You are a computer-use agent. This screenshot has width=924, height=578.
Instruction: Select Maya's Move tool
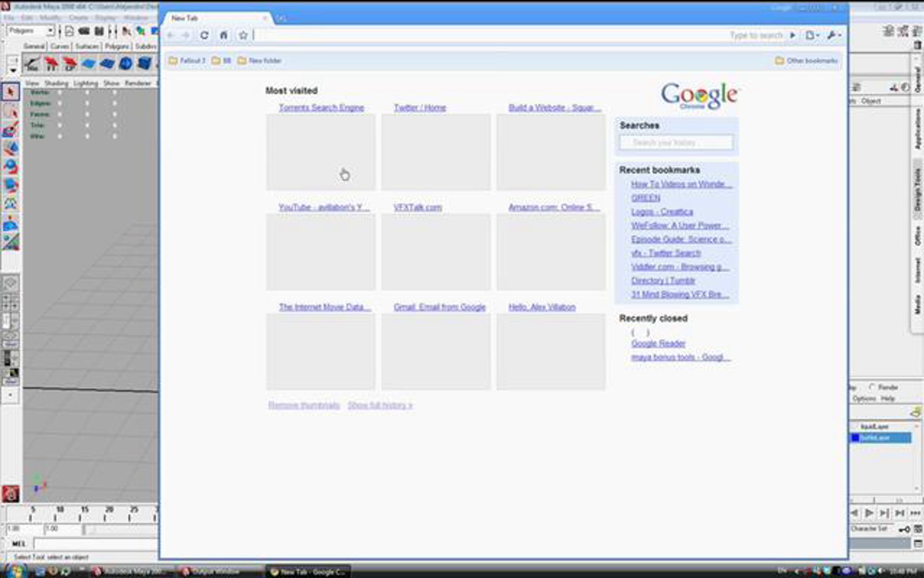pos(10,148)
